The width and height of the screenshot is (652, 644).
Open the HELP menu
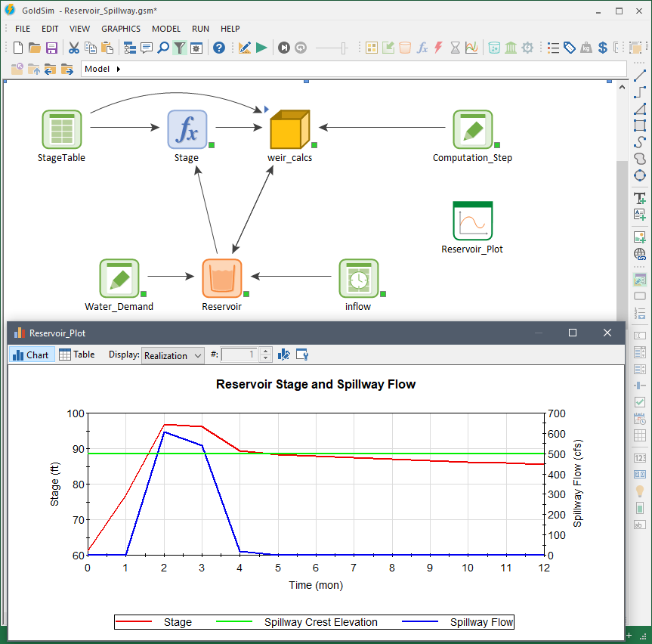pyautogui.click(x=230, y=29)
